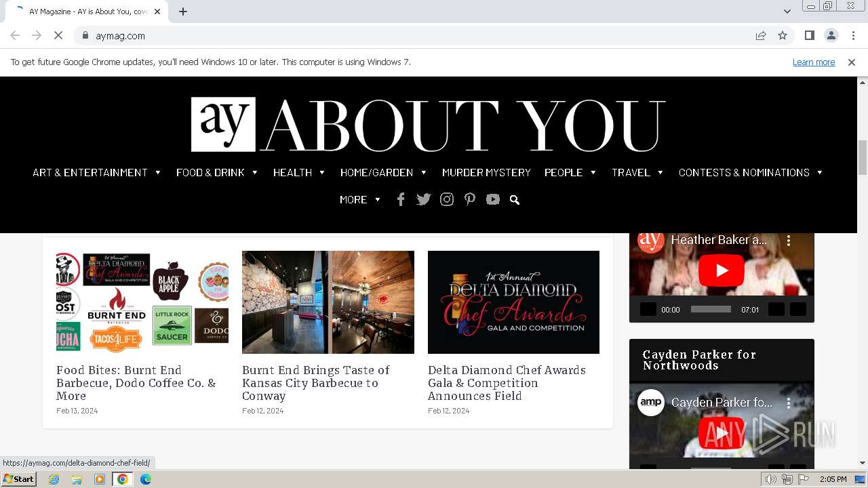
Task: Open AY Magazine's Facebook page icon
Action: coord(401,199)
